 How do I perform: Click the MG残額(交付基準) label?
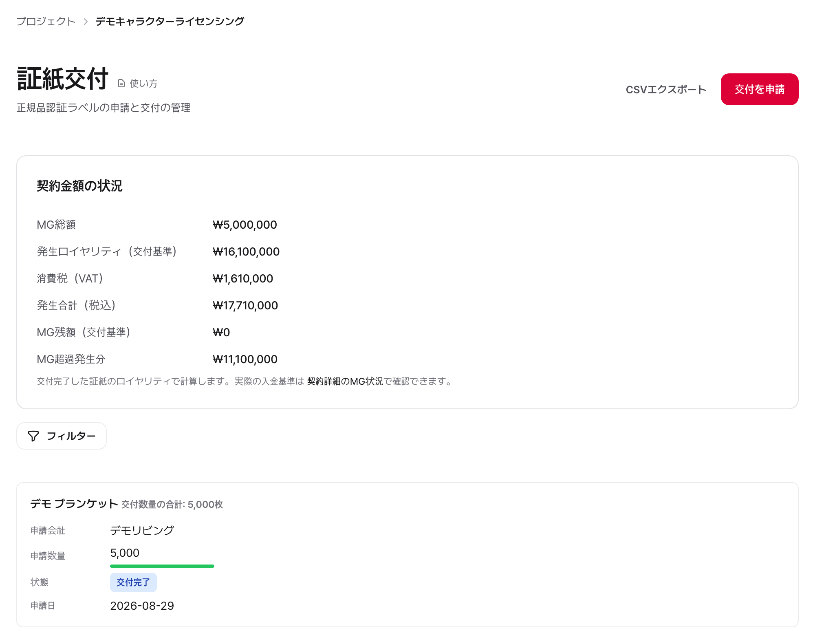[84, 332]
